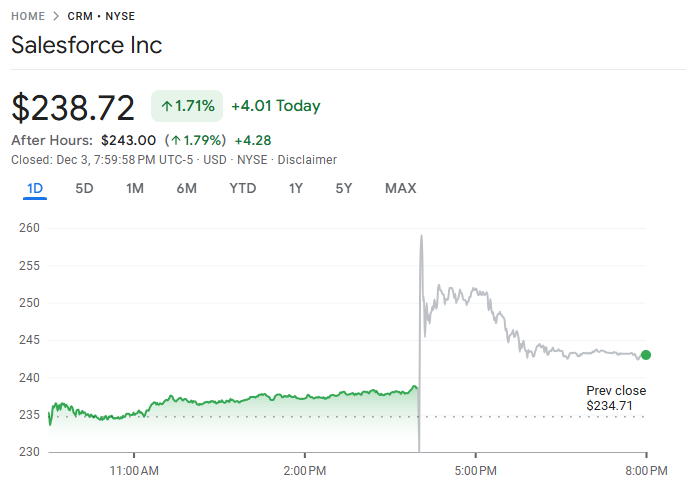This screenshot has height=486, width=686.
Task: Click the Prev close $234.71 label
Action: pos(616,398)
